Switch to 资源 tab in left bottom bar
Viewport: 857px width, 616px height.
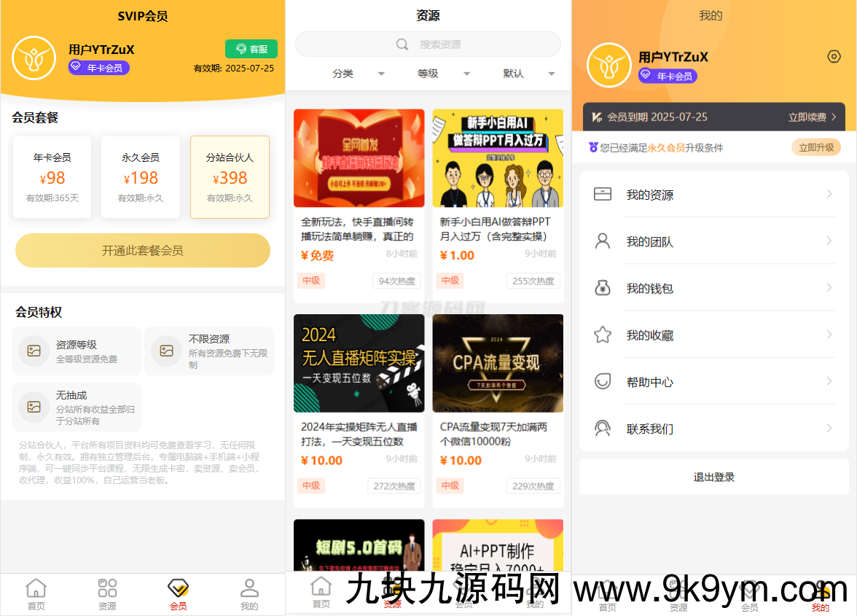pyautogui.click(x=107, y=594)
